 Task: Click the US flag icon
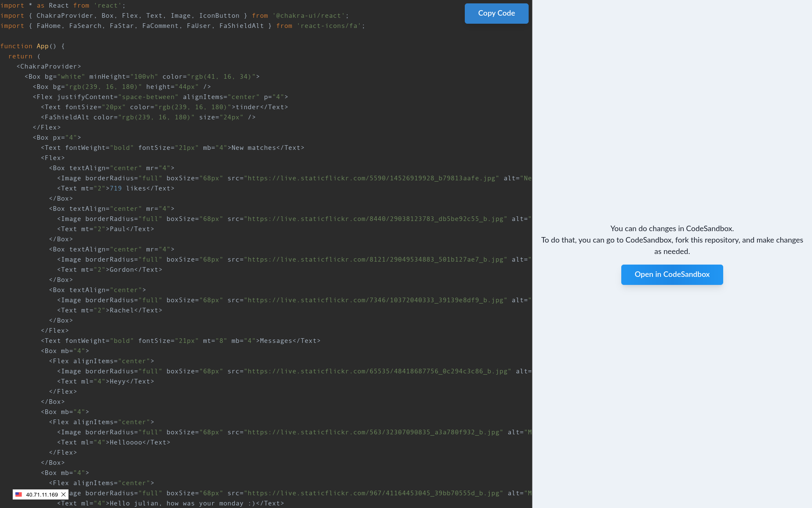coord(19,494)
